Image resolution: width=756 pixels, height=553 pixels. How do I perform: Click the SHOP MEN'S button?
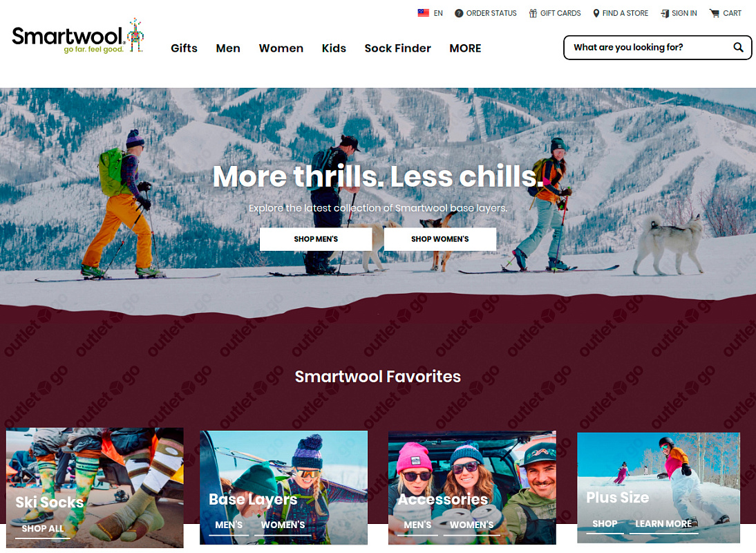coord(316,239)
